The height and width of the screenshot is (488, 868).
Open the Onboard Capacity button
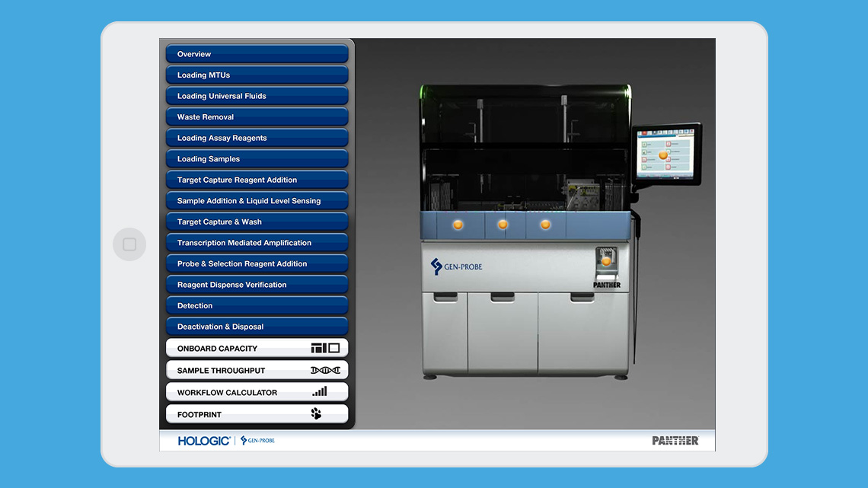tap(257, 348)
